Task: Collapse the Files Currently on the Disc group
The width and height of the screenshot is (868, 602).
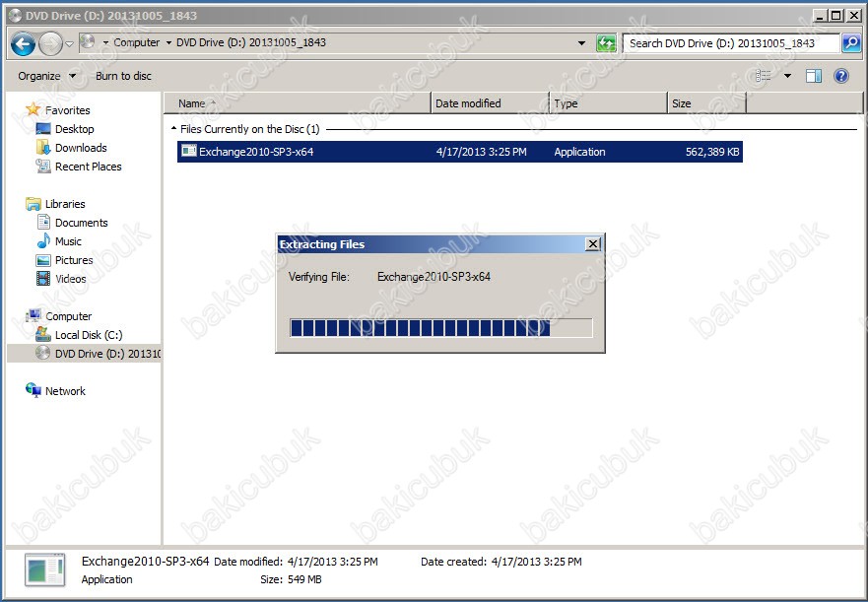Action: tap(173, 129)
